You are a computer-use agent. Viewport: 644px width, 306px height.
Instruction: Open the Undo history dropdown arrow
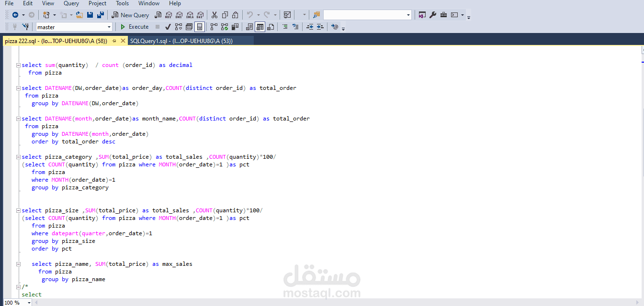point(259,15)
